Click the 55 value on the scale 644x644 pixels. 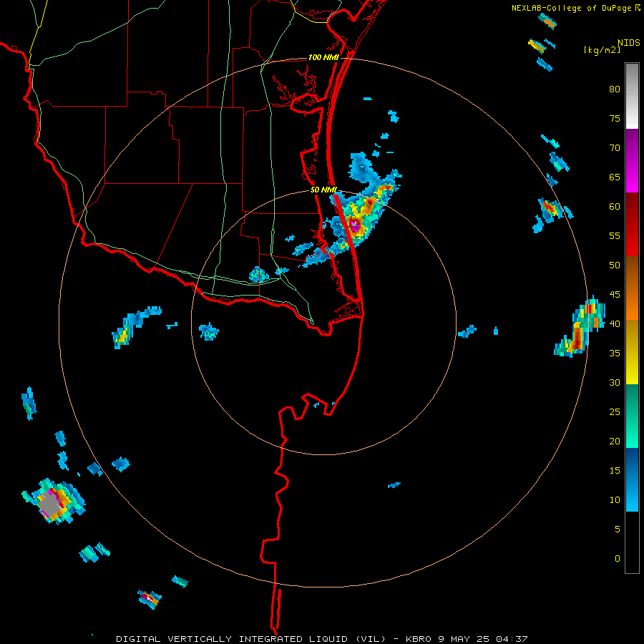pyautogui.click(x=615, y=236)
